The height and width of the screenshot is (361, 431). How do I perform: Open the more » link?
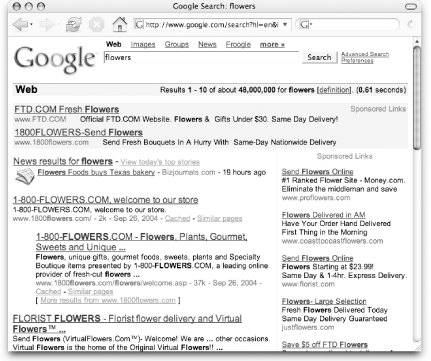click(272, 44)
